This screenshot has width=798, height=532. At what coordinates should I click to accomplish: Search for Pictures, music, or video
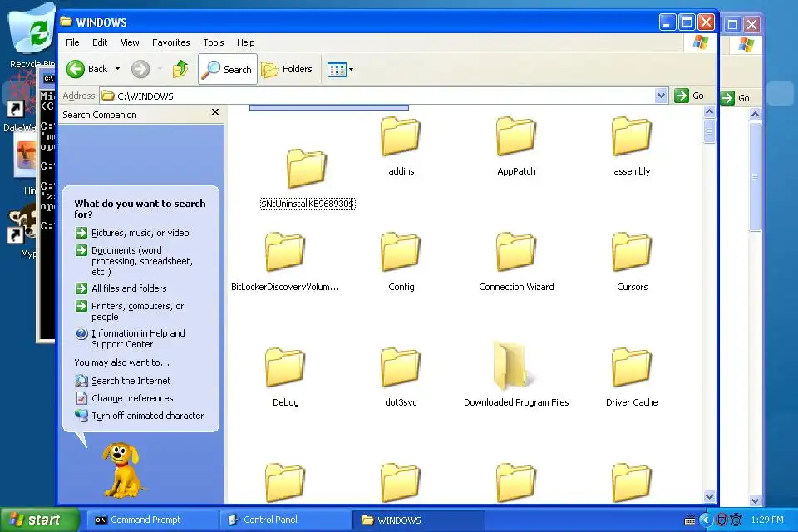click(140, 233)
